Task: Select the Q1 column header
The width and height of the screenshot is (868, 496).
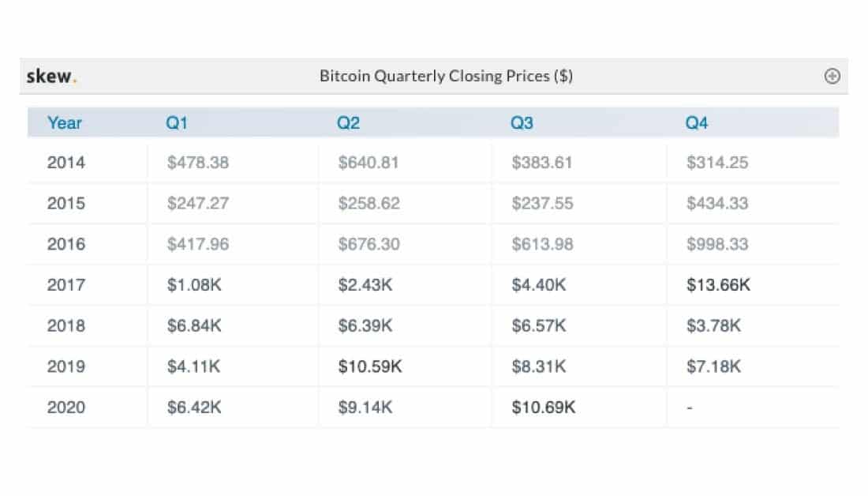Action: (x=177, y=123)
